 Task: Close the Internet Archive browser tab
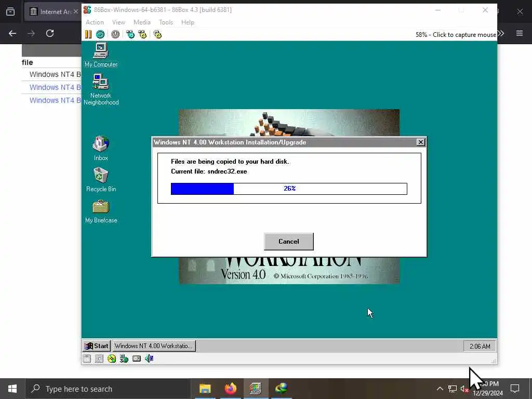(x=76, y=11)
